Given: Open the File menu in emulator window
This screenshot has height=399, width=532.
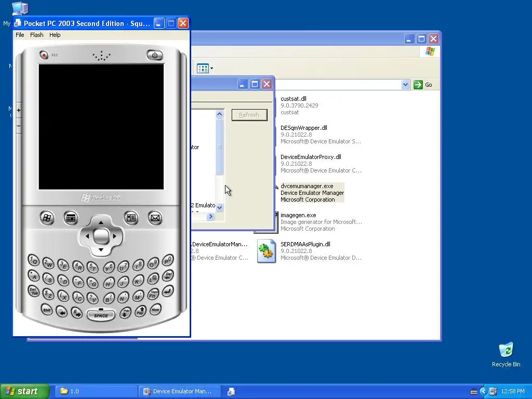Looking at the screenshot, I should (x=20, y=35).
